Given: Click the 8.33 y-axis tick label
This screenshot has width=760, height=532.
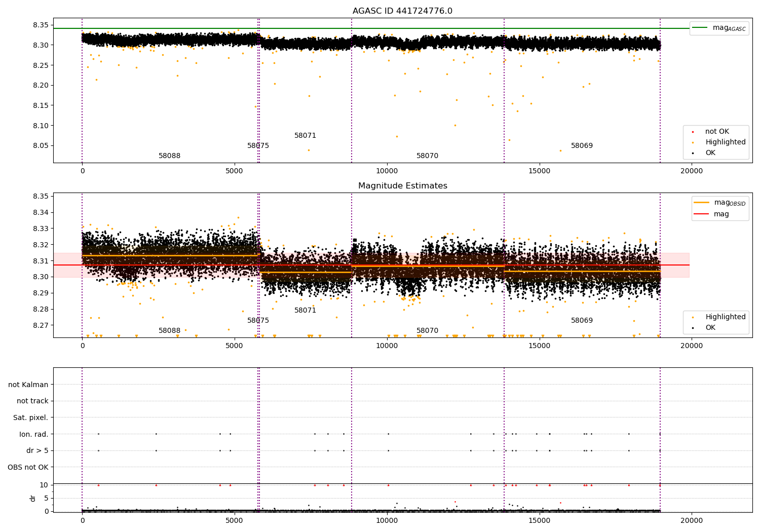Looking at the screenshot, I should point(41,229).
